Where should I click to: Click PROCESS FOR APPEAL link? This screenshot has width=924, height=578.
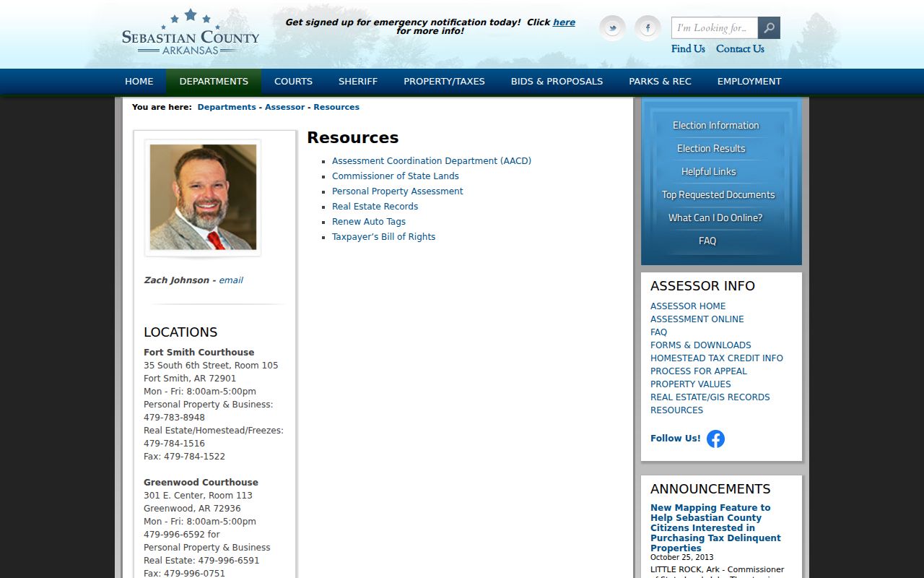(699, 371)
